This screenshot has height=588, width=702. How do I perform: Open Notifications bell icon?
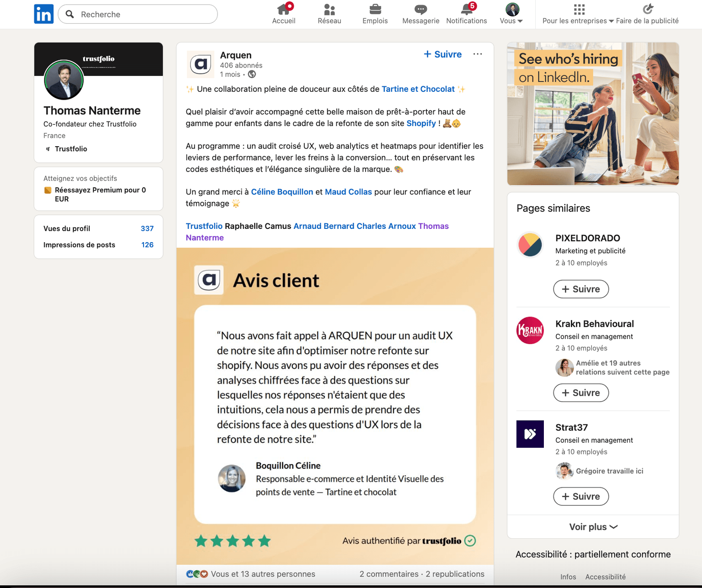(467, 9)
